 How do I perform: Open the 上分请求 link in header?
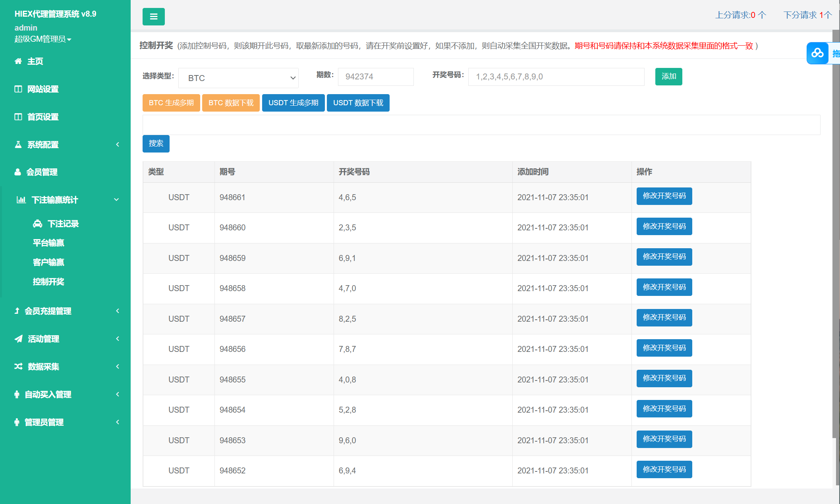[741, 15]
